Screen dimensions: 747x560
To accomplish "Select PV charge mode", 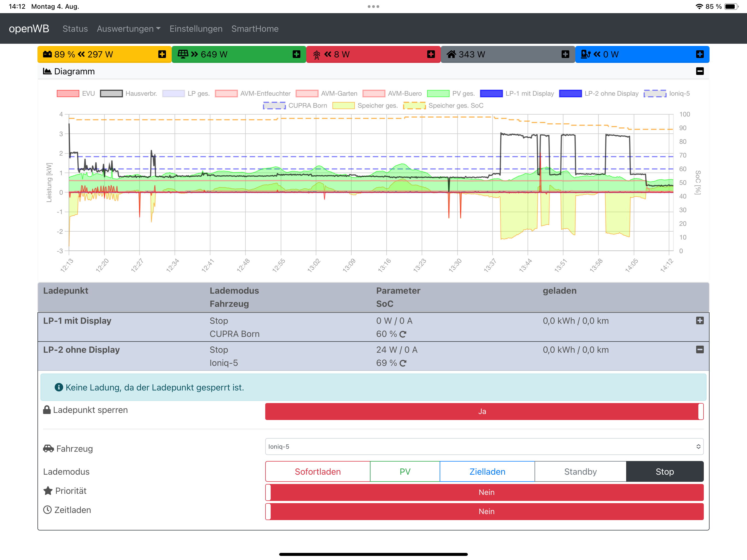I will coord(405,471).
